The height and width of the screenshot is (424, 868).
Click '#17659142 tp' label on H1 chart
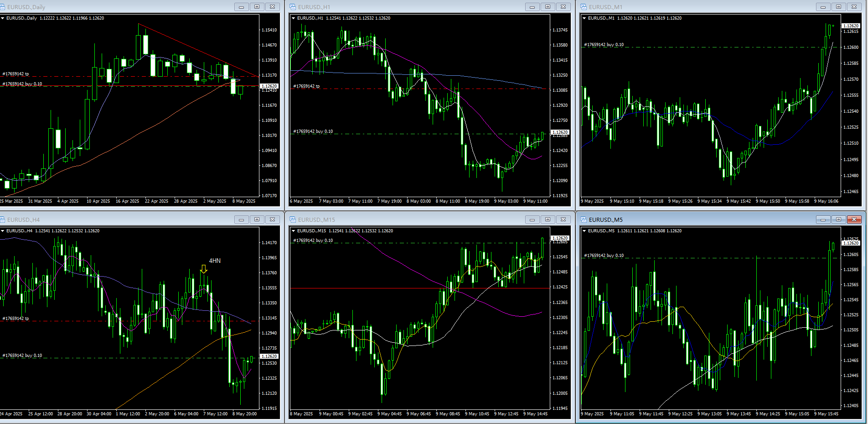pos(306,86)
